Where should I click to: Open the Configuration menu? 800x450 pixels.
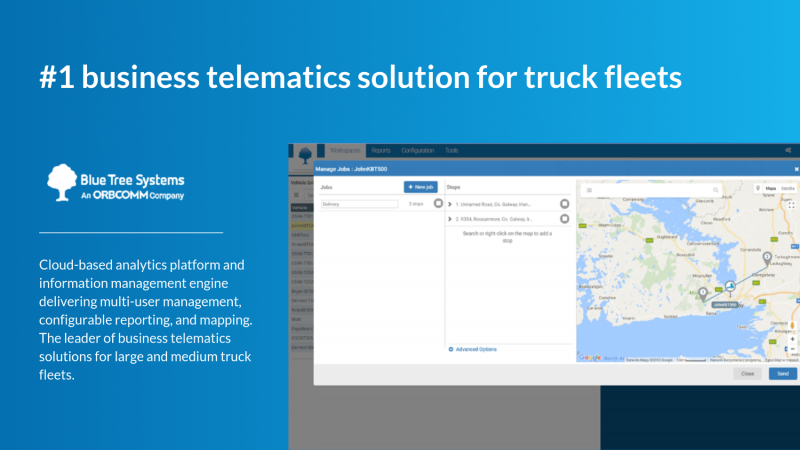417,151
